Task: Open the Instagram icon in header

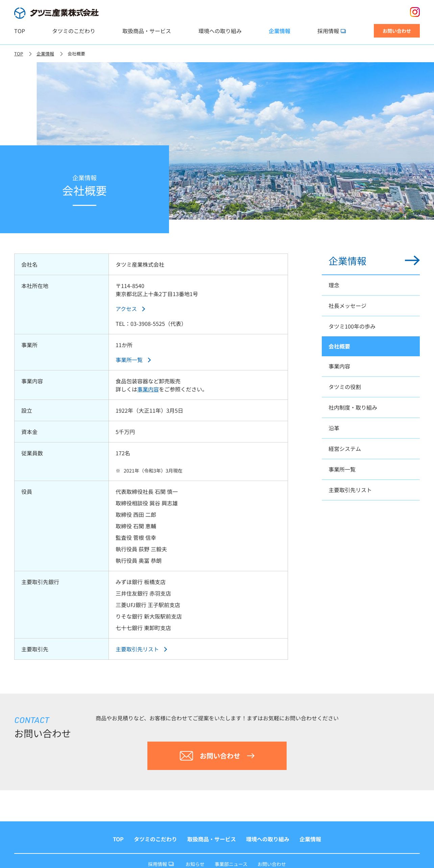Action: point(415,12)
